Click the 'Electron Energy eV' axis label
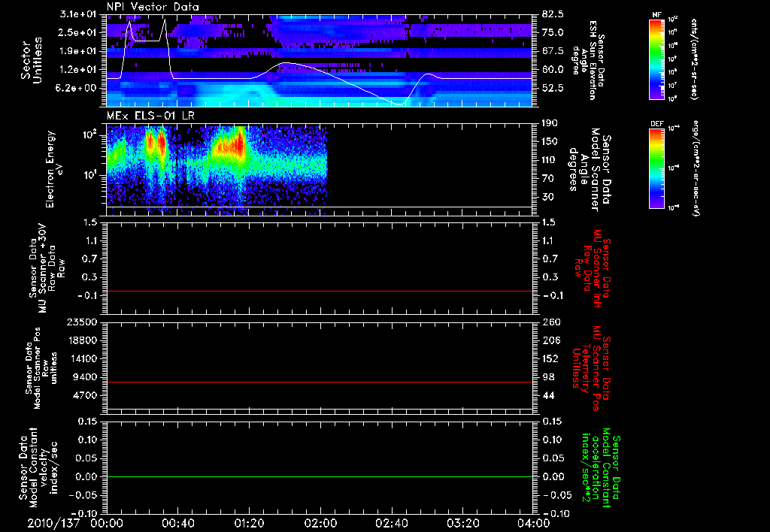The height and width of the screenshot is (532, 770). [53, 169]
